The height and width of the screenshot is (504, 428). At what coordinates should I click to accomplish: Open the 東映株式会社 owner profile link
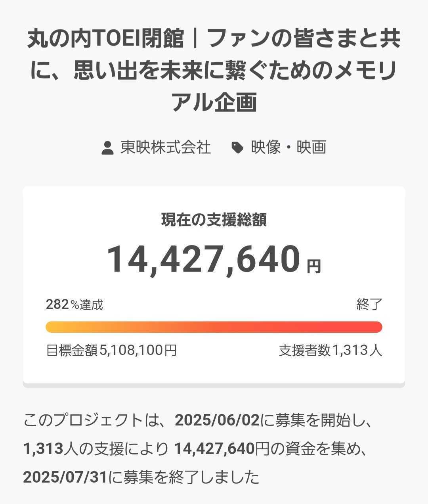[165, 148]
